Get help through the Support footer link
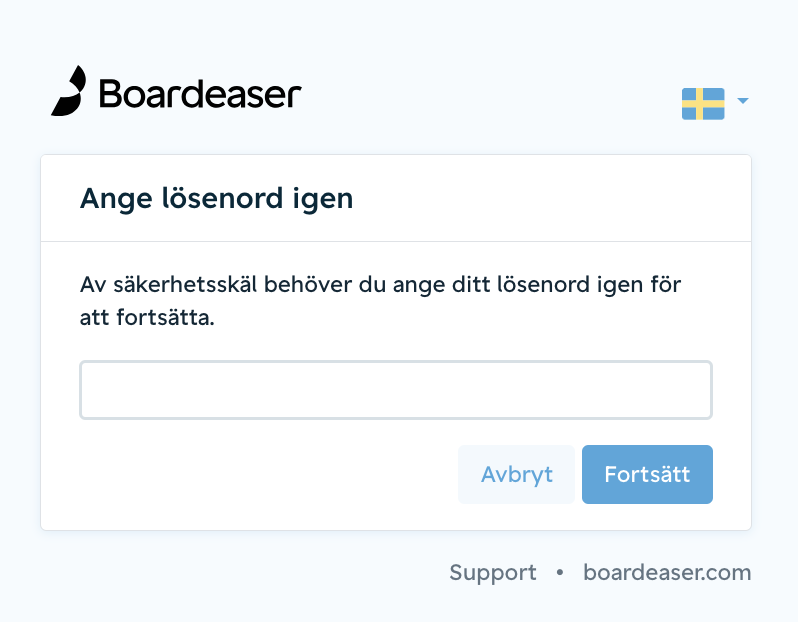798x622 pixels. [493, 573]
